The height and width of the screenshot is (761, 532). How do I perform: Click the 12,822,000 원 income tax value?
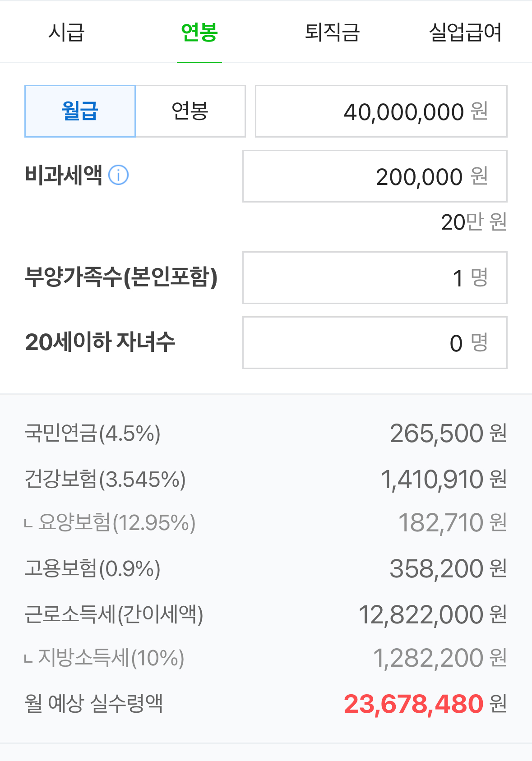pos(432,615)
